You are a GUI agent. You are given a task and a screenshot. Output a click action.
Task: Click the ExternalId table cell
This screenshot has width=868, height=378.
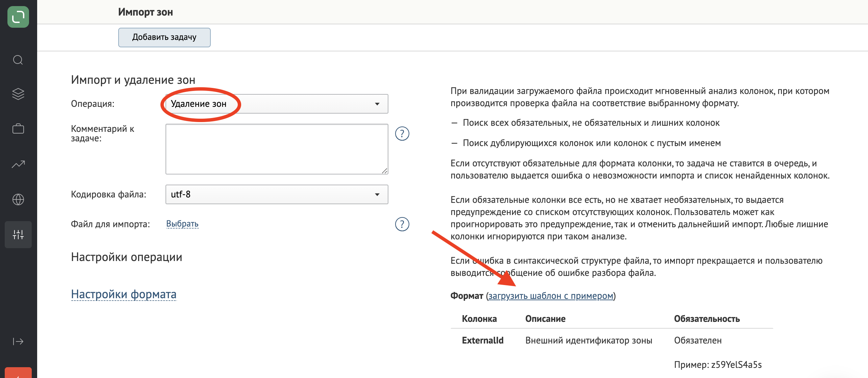[483, 340]
